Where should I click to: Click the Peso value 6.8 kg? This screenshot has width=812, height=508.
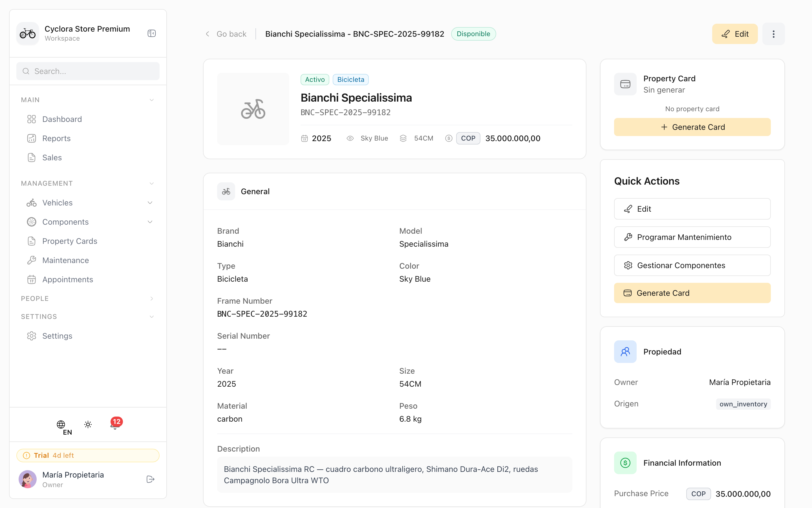point(410,419)
